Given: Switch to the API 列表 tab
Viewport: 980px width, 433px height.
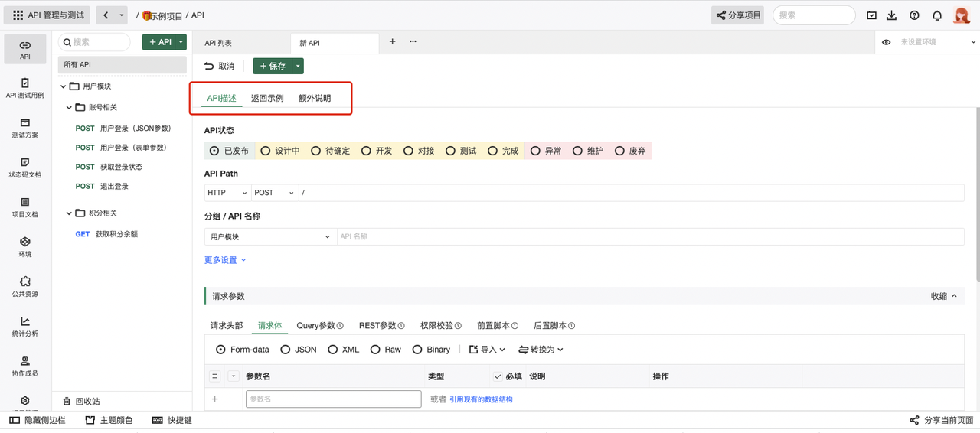Looking at the screenshot, I should (218, 43).
